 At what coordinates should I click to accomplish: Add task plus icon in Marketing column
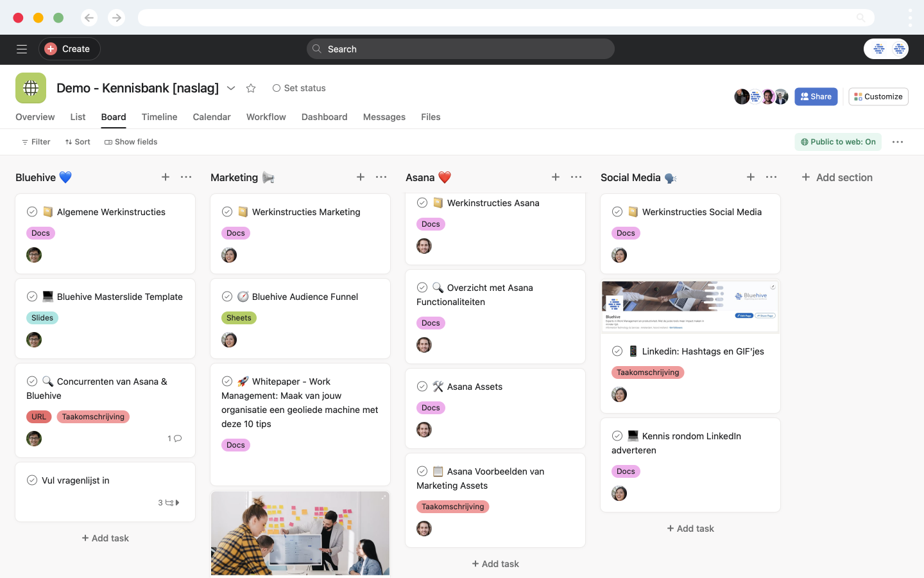(361, 177)
